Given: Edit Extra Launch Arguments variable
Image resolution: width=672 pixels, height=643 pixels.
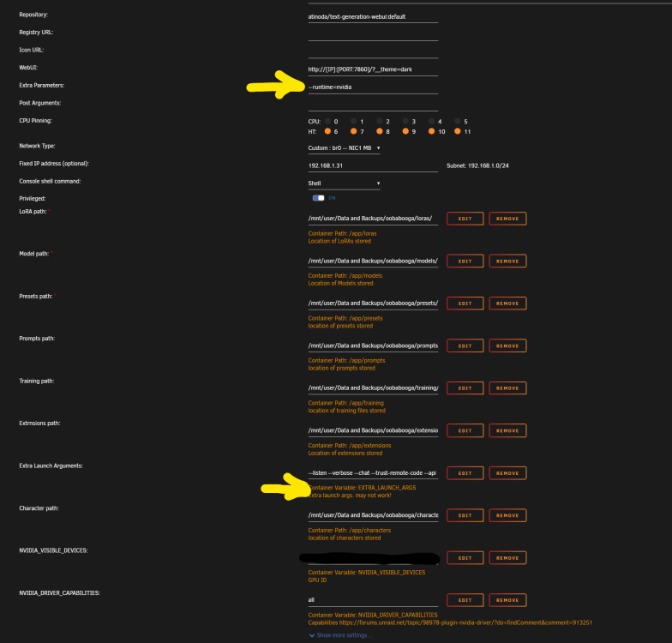Looking at the screenshot, I should click(x=465, y=473).
